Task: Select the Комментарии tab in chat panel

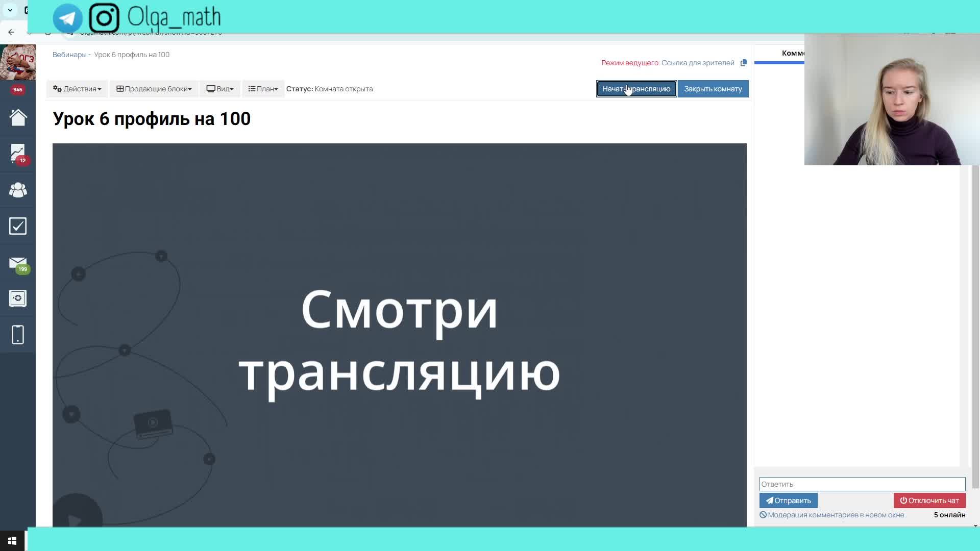Action: coord(793,53)
